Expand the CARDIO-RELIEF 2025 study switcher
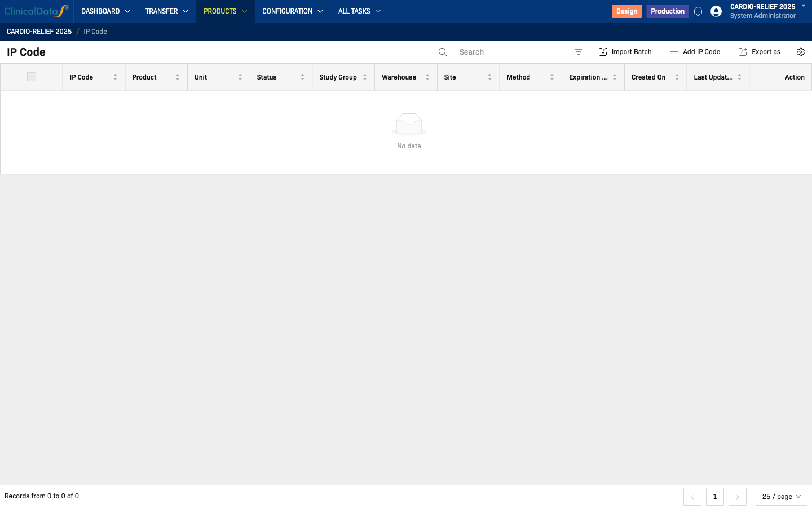This screenshot has width=812, height=508. (803, 6)
